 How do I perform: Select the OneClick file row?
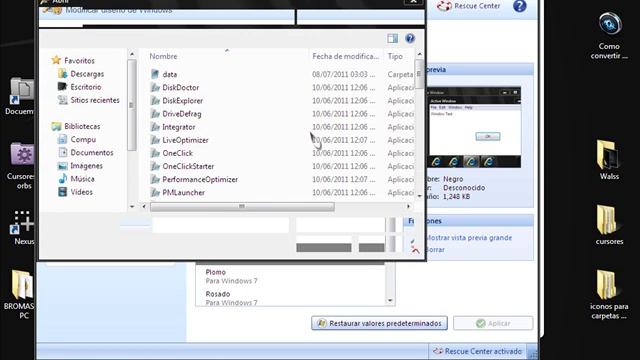click(x=282, y=153)
